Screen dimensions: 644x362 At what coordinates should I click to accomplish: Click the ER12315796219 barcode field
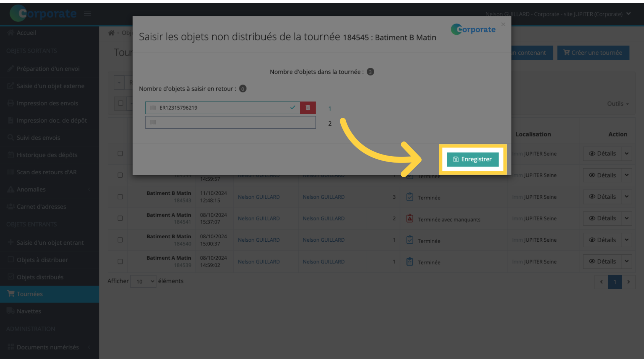[223, 108]
